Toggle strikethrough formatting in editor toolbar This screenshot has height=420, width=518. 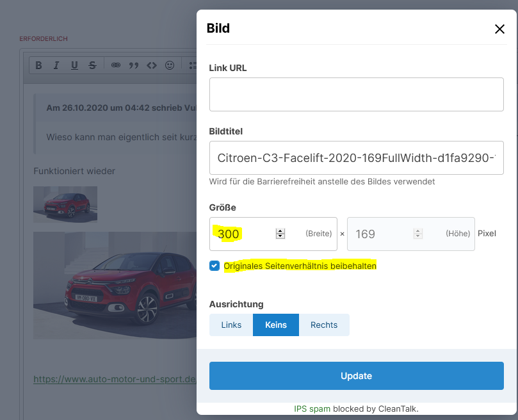click(x=92, y=65)
